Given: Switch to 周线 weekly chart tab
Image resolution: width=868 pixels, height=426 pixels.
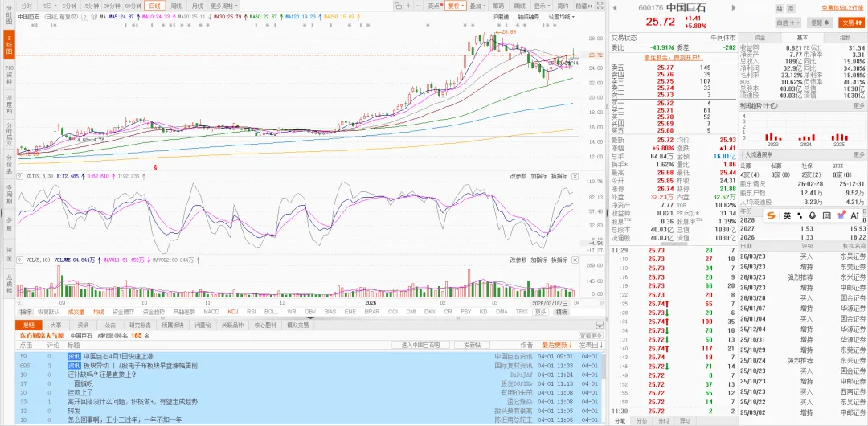Looking at the screenshot, I should click(x=177, y=6).
